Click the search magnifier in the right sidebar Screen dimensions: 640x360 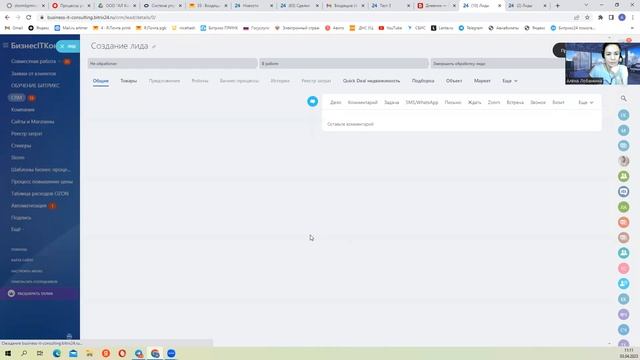[x=624, y=98]
